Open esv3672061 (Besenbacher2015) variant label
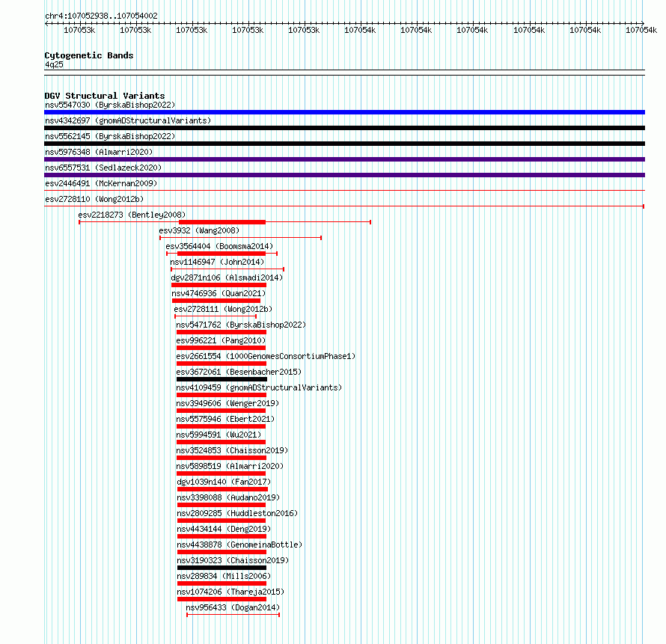The width and height of the screenshot is (666, 644). click(239, 372)
